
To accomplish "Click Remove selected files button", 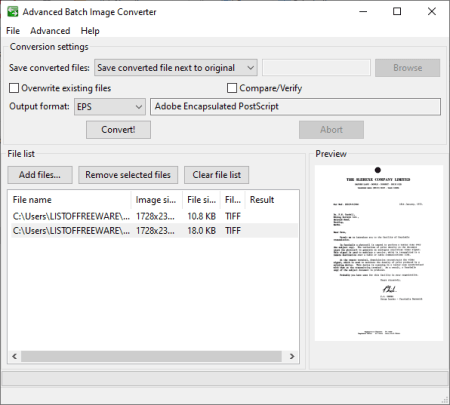I will 128,175.
